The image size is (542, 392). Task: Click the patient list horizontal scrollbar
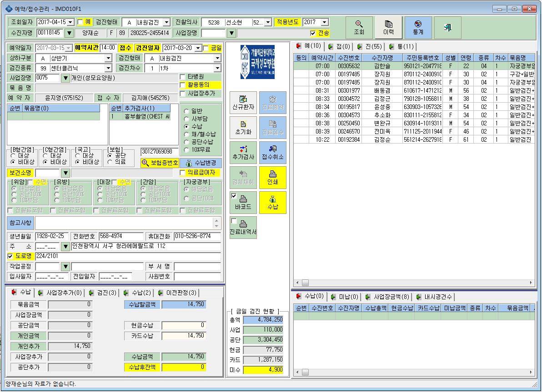[414, 283]
